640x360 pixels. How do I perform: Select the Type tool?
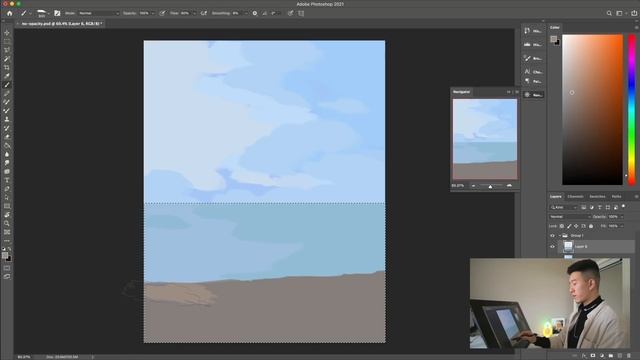[x=7, y=180]
